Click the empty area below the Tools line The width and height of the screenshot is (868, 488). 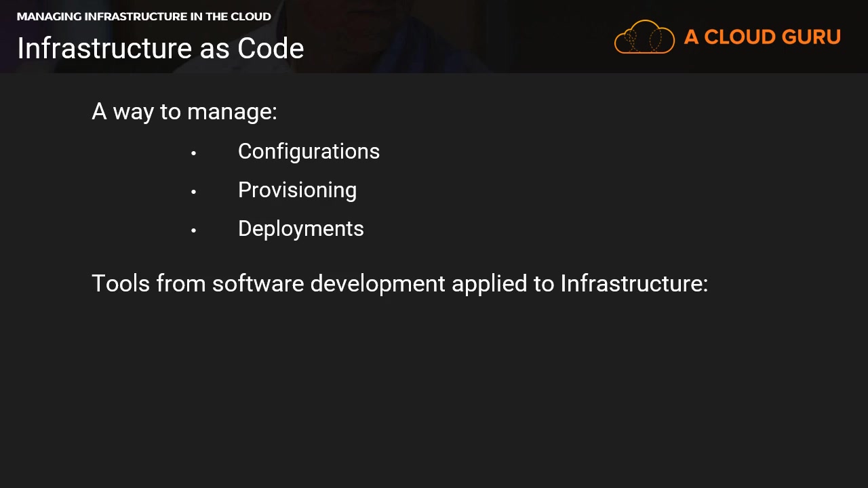[434, 393]
